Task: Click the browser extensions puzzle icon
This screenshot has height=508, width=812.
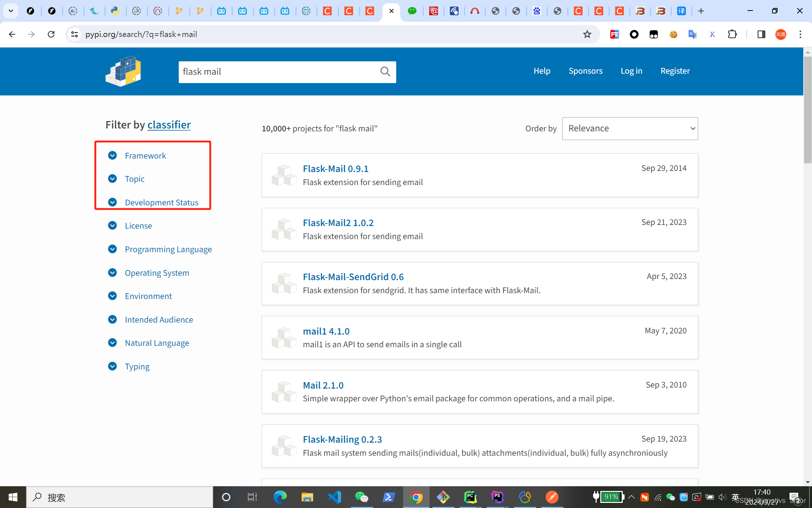Action: tap(733, 34)
